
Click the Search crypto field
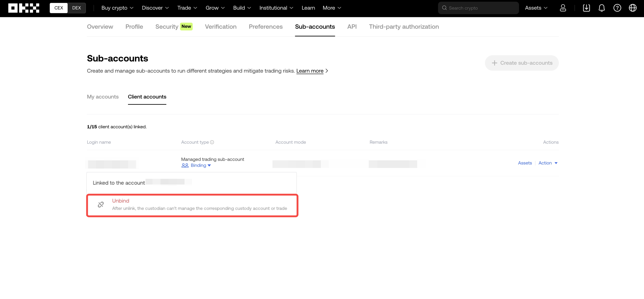(x=478, y=8)
